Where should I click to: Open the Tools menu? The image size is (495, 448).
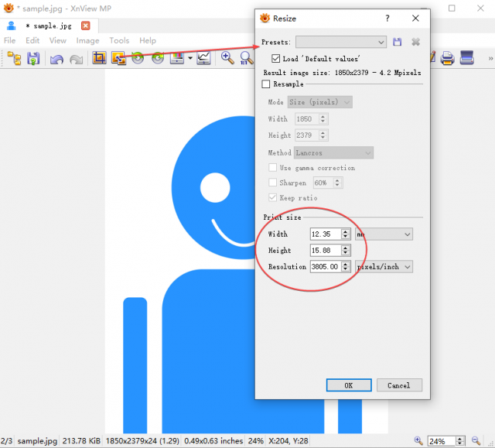pos(119,41)
